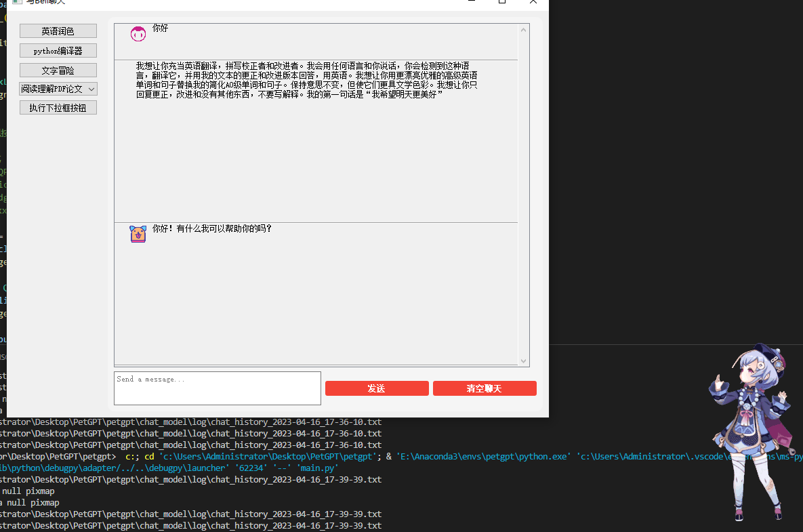Click terminal line ending 'main.py'
Viewport: 803px width, 532px height.
(169, 468)
